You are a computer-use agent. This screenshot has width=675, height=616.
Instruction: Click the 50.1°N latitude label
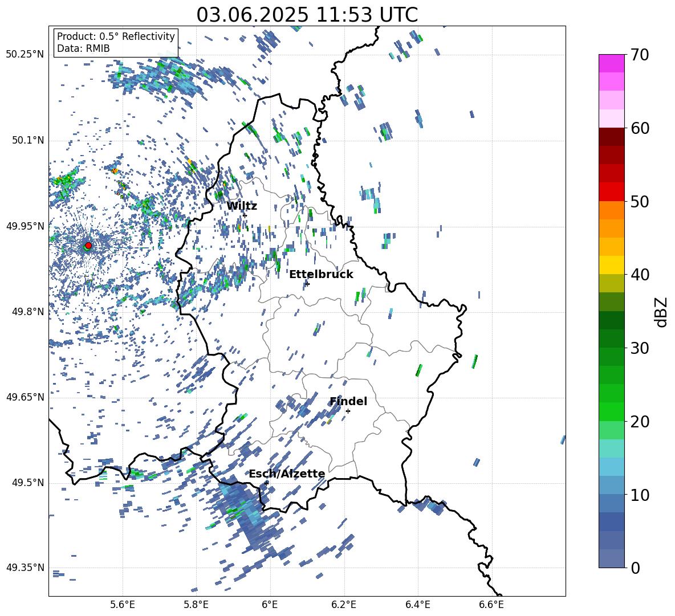click(28, 140)
